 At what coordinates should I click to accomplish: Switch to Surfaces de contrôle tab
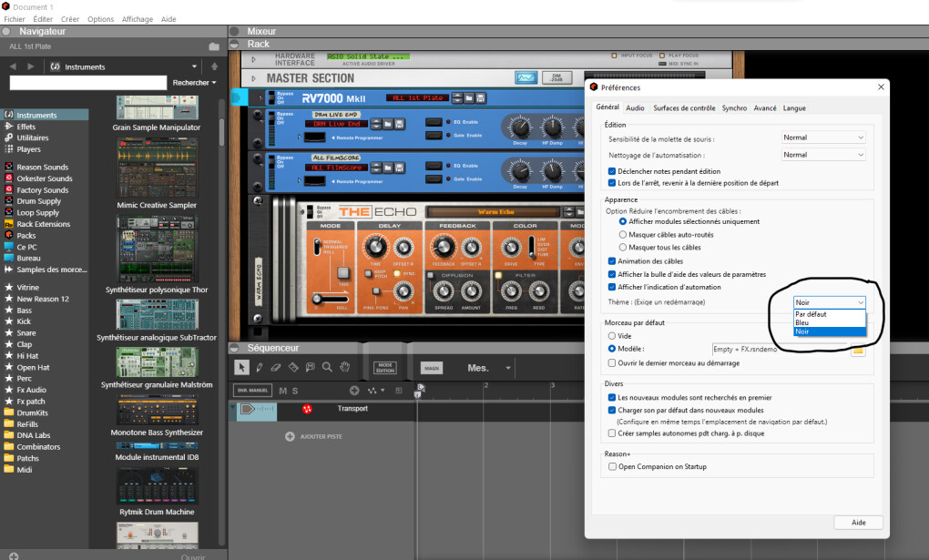684,107
